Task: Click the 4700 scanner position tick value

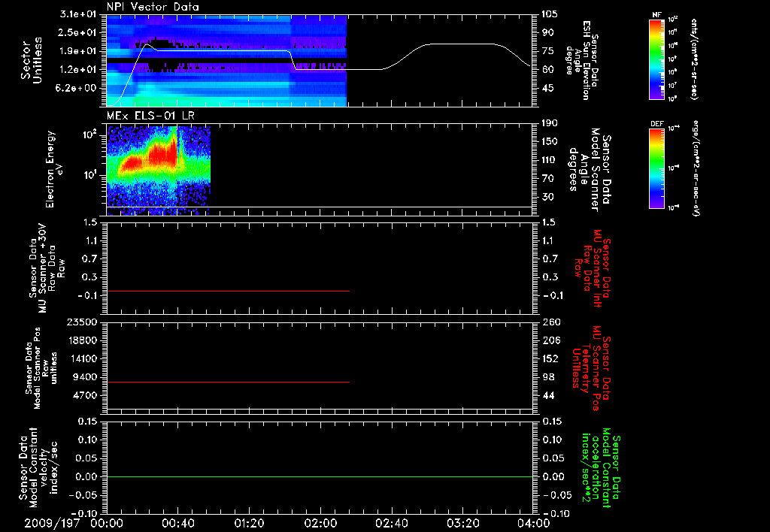Action: pyautogui.click(x=85, y=395)
